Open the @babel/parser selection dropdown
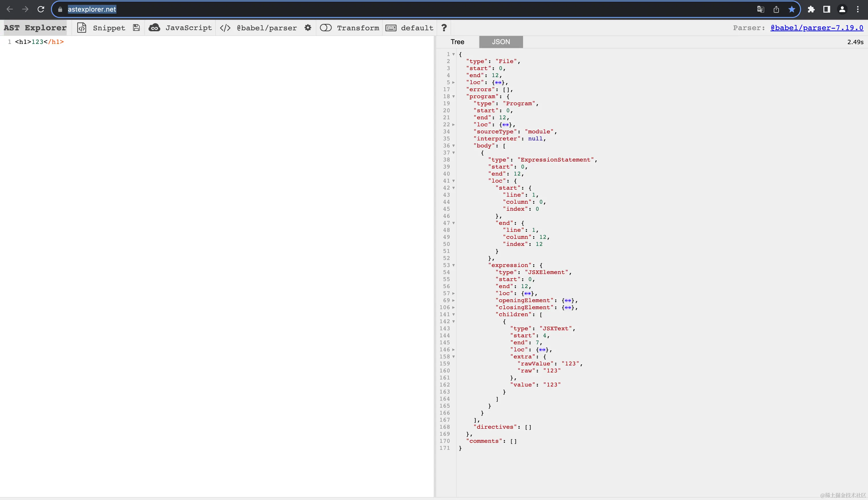868x500 pixels. (x=266, y=28)
